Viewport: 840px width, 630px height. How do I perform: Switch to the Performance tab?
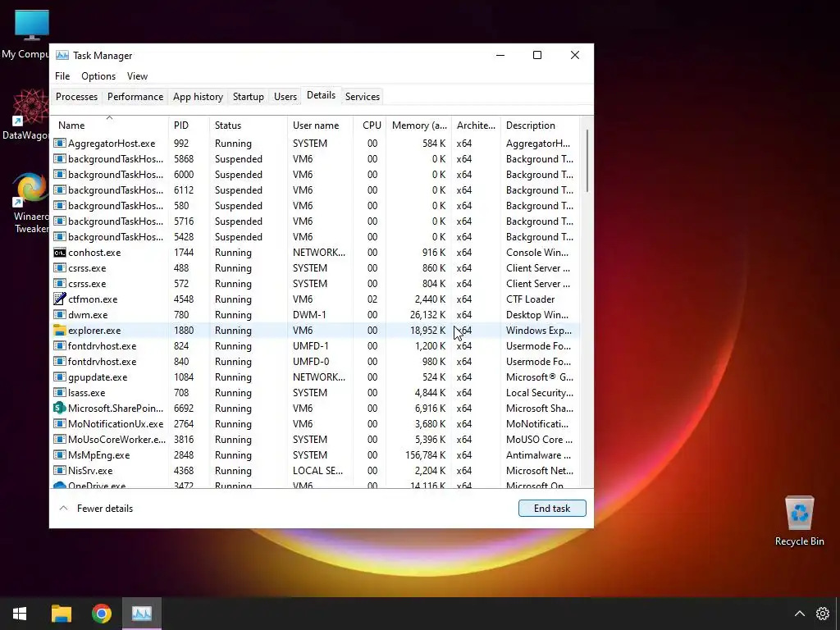click(x=135, y=97)
